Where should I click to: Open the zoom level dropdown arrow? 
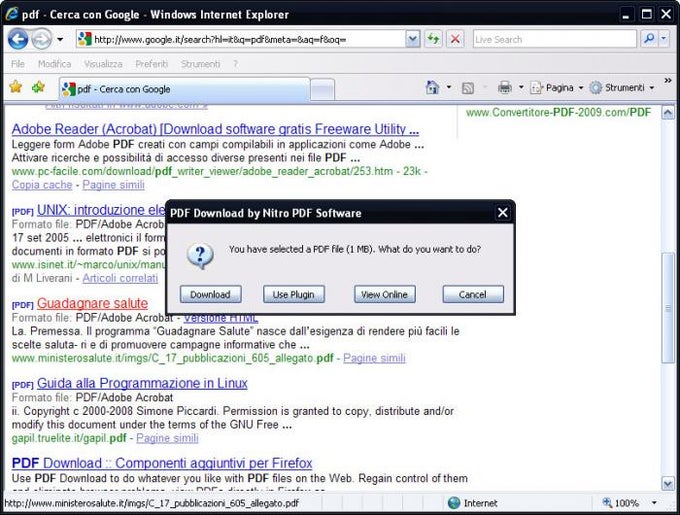(x=654, y=503)
